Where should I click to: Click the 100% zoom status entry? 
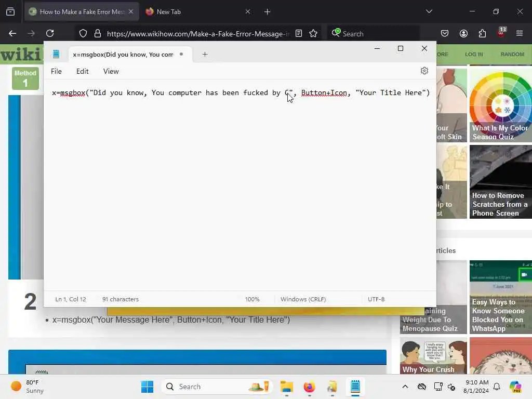[x=252, y=299]
